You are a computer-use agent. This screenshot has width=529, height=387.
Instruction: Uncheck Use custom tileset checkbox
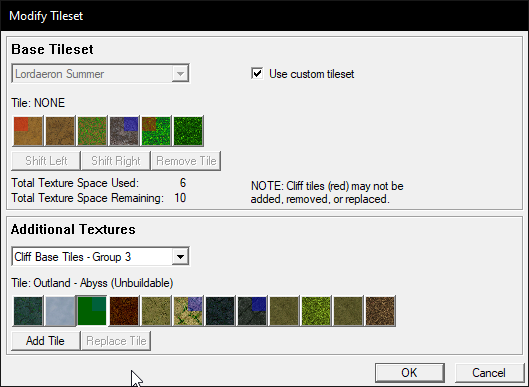pyautogui.click(x=257, y=74)
